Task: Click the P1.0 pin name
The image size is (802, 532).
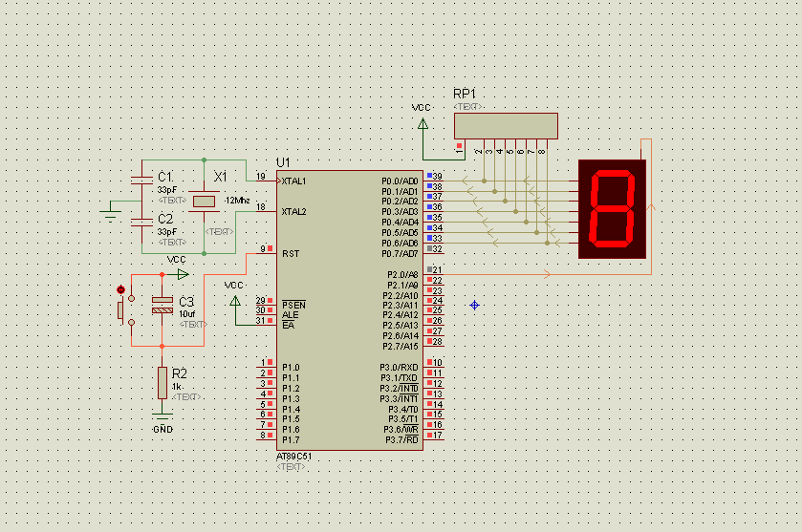Action: (x=291, y=368)
